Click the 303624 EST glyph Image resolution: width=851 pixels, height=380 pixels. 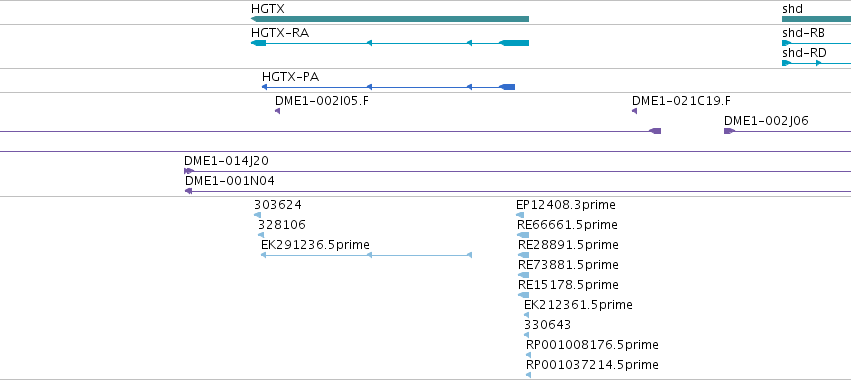point(257,215)
